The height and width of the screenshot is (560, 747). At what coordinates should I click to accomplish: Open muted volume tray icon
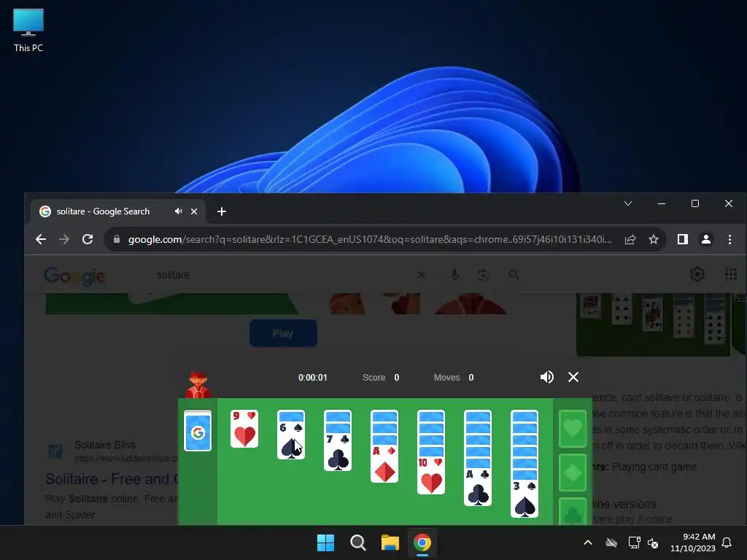coord(653,542)
